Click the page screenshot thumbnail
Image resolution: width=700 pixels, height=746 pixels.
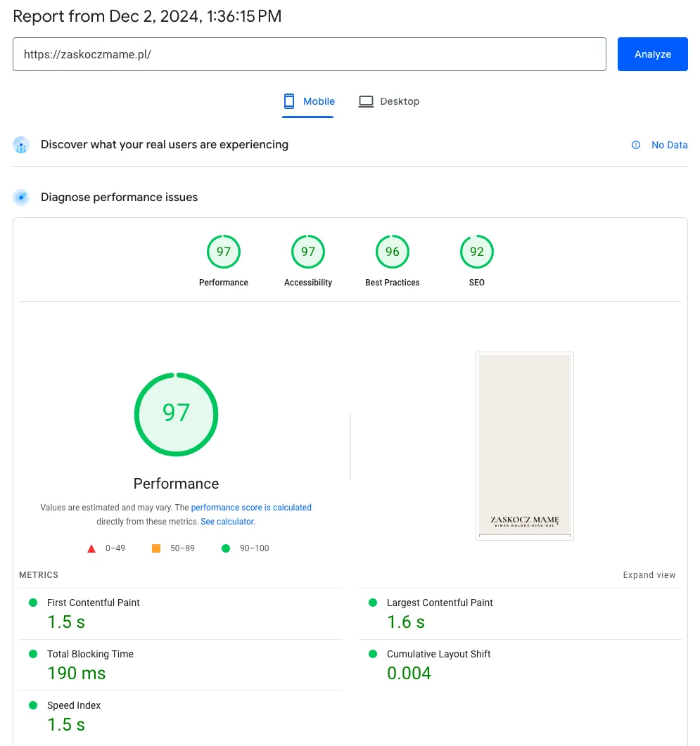coord(525,446)
